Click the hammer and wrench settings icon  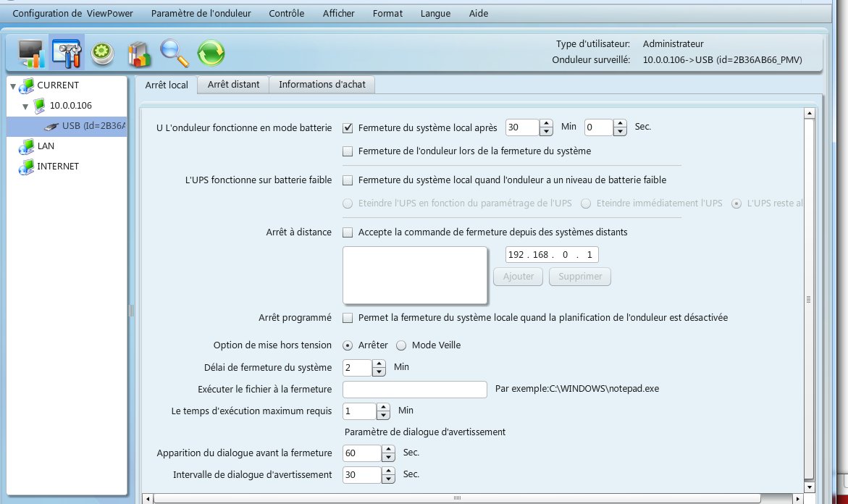pos(67,53)
